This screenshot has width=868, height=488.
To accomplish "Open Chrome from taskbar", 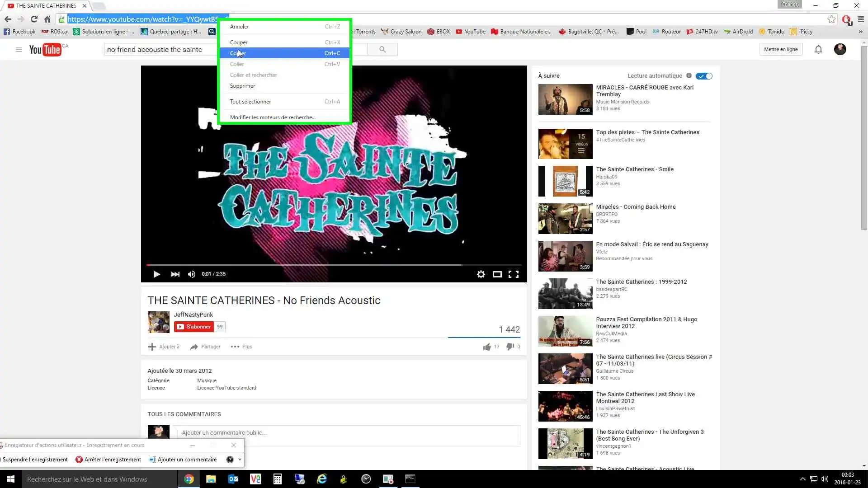I will coord(189,479).
